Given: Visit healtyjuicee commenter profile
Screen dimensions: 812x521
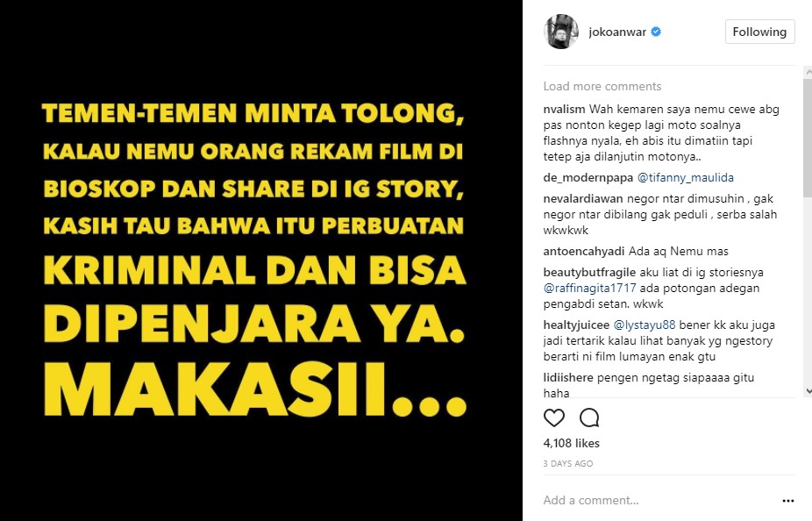Looking at the screenshot, I should tap(576, 325).
